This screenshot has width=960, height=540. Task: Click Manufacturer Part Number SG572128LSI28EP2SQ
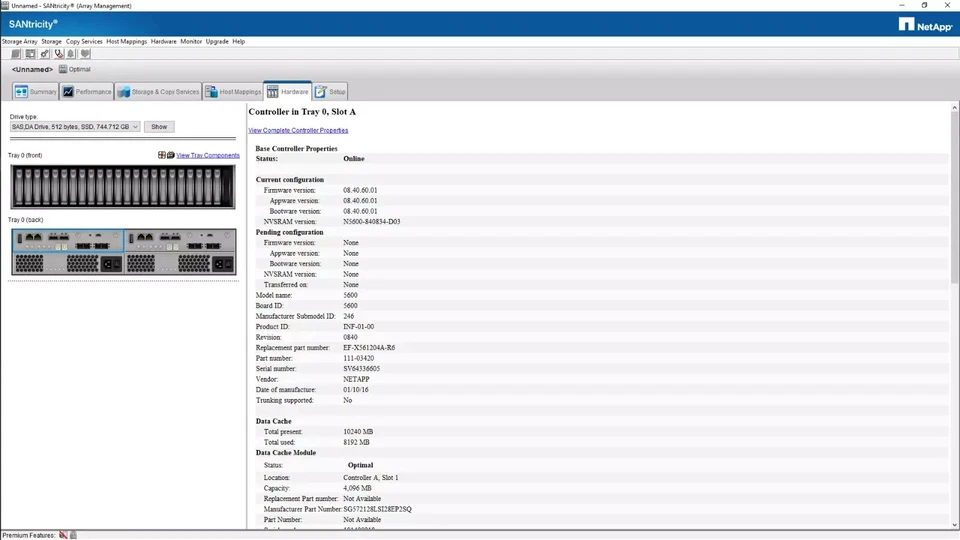coord(377,509)
